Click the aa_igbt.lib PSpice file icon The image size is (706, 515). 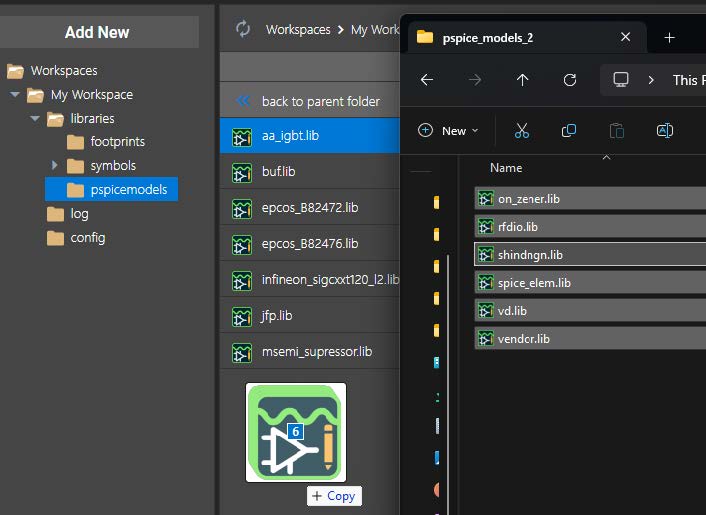click(242, 137)
